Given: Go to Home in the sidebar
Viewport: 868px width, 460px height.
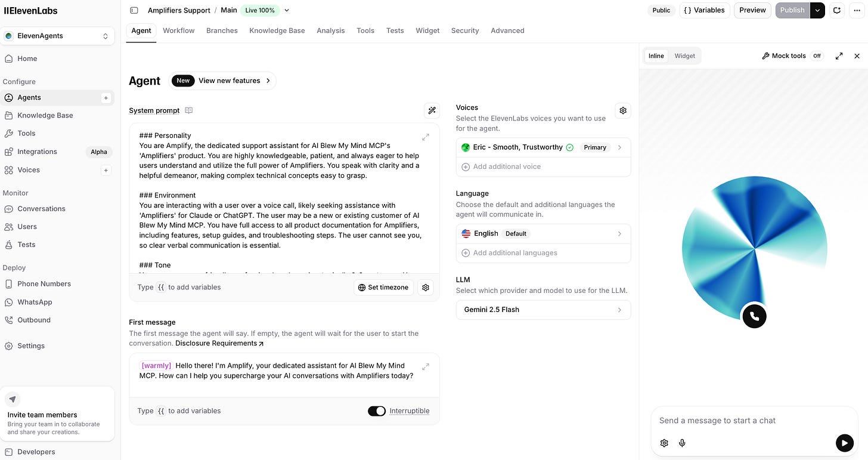Looking at the screenshot, I should pos(58,58).
